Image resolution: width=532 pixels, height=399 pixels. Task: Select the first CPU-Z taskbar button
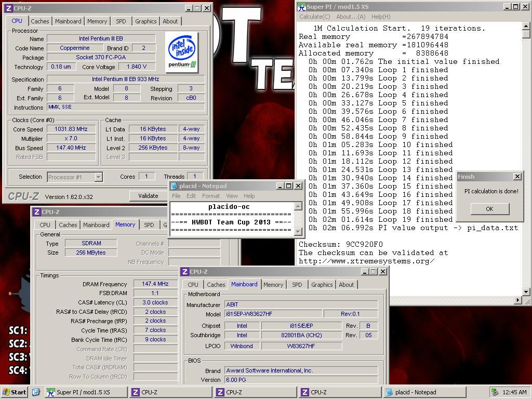pos(170,392)
